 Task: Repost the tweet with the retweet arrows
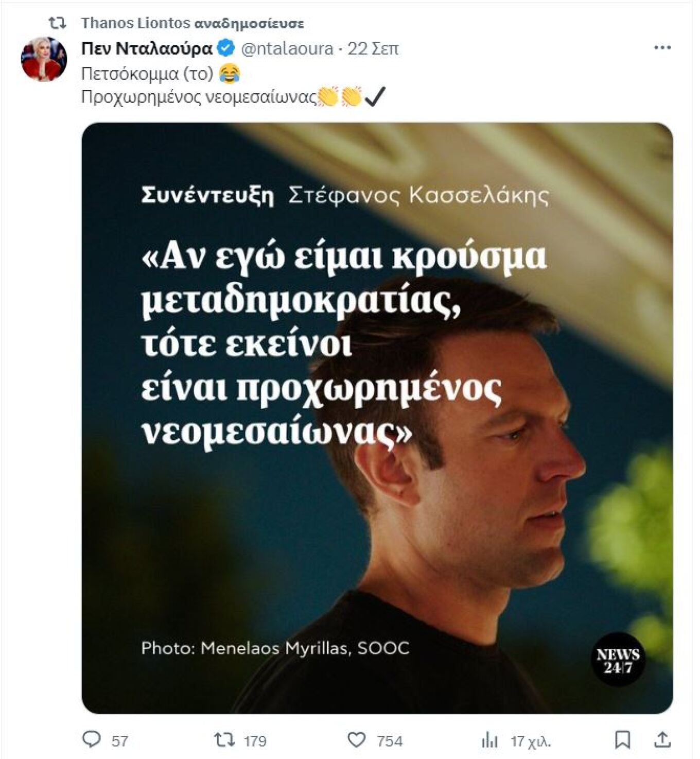(224, 740)
